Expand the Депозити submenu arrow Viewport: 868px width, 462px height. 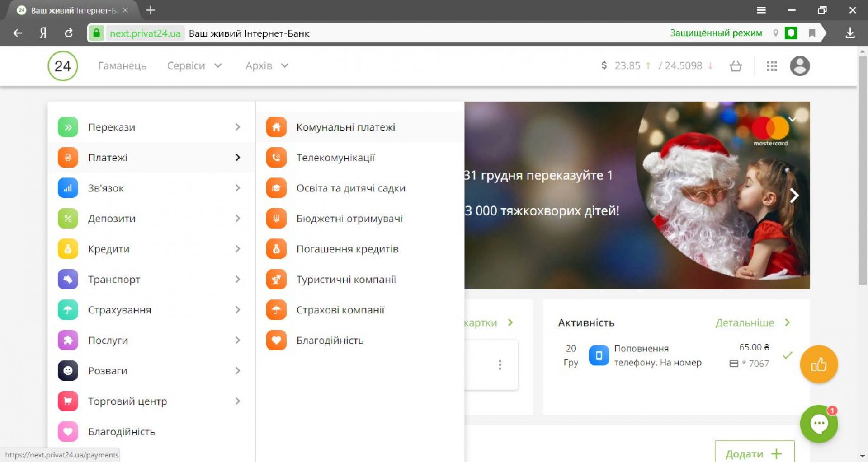237,219
